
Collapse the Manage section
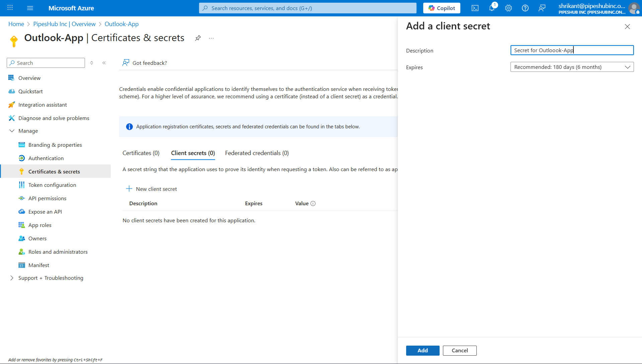point(12,131)
